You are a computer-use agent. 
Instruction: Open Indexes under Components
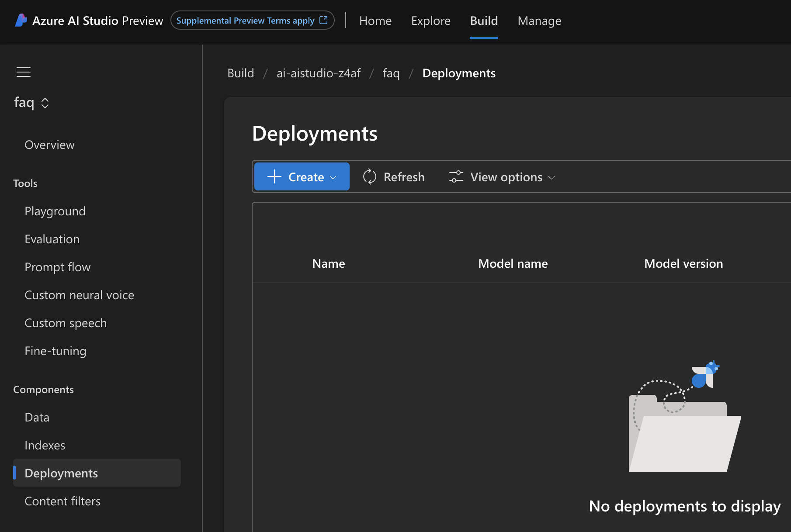[x=45, y=445]
